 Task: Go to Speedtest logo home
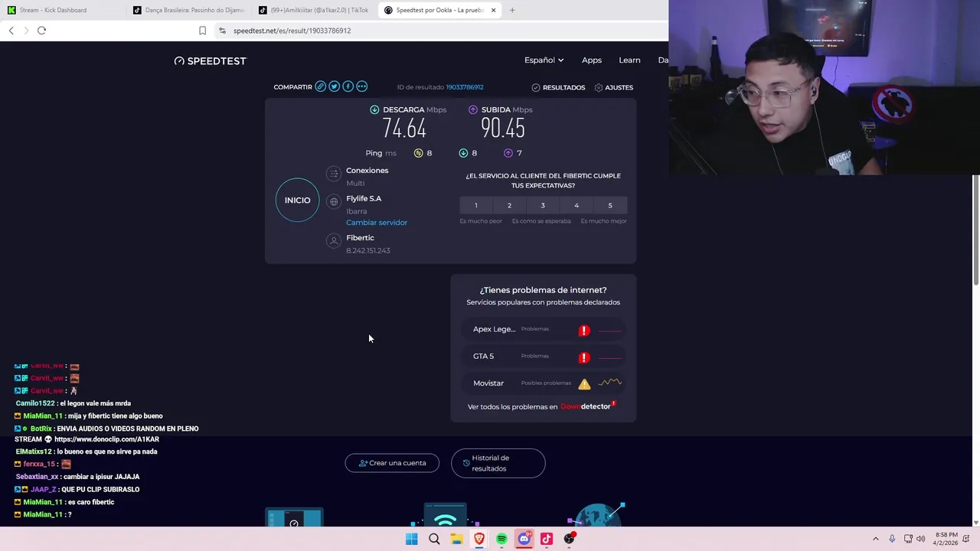pyautogui.click(x=211, y=60)
